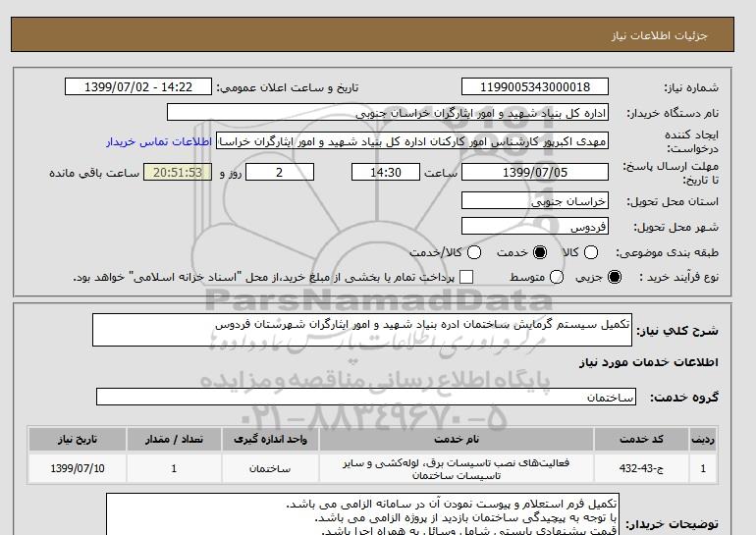Click the طبقه بندی موضوعی label
Image resolution: width=756 pixels, height=535 pixels.
point(667,252)
